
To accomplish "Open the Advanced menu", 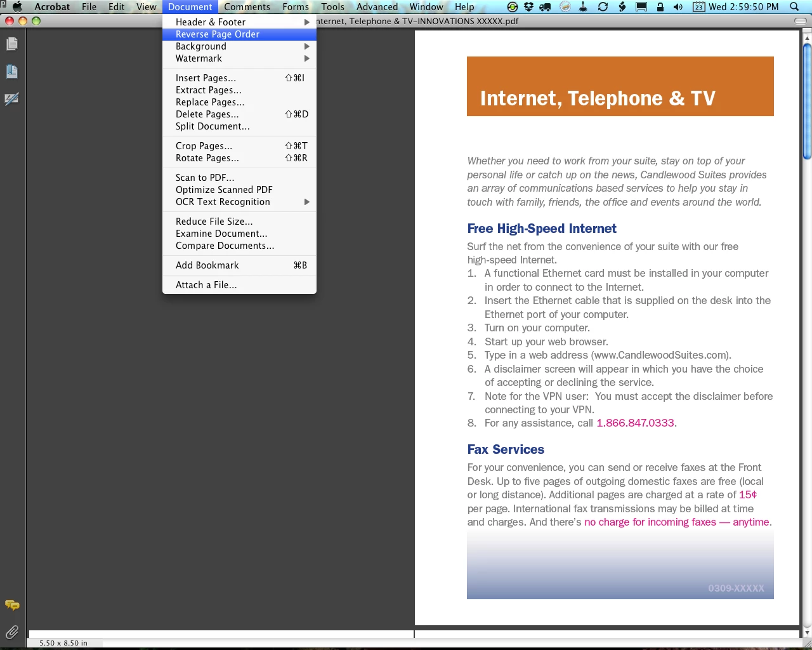I will pos(377,6).
